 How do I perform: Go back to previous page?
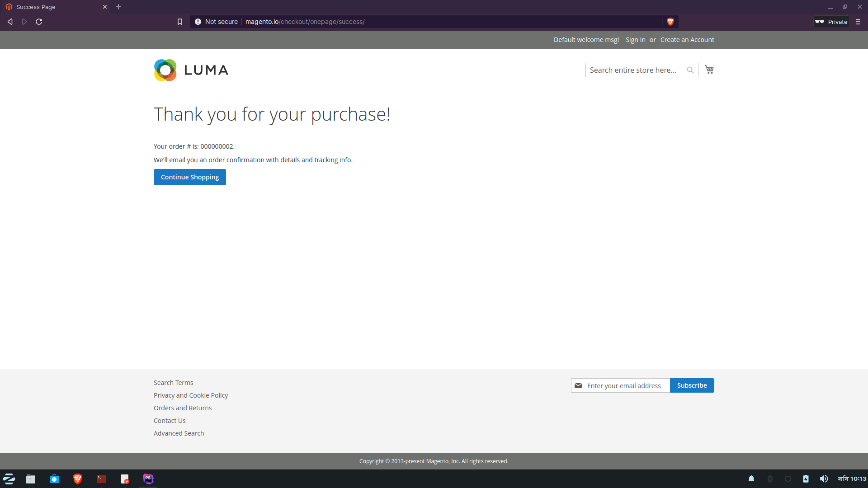point(10,22)
